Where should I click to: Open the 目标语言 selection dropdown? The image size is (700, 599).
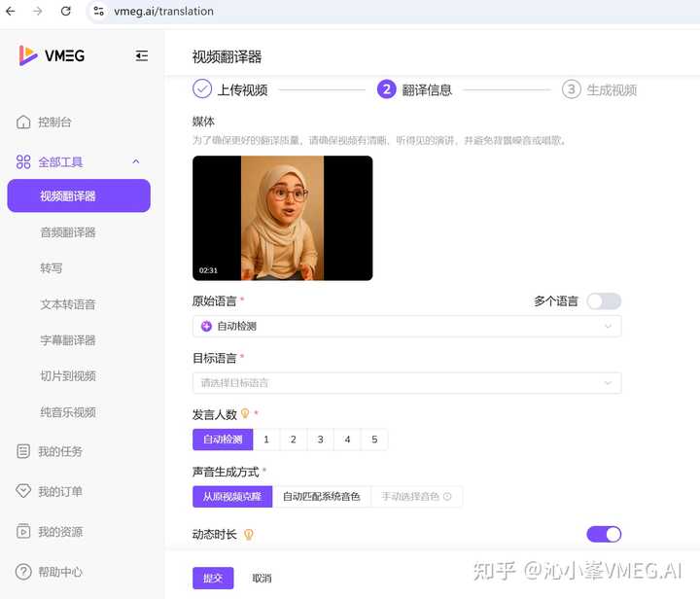click(x=406, y=383)
